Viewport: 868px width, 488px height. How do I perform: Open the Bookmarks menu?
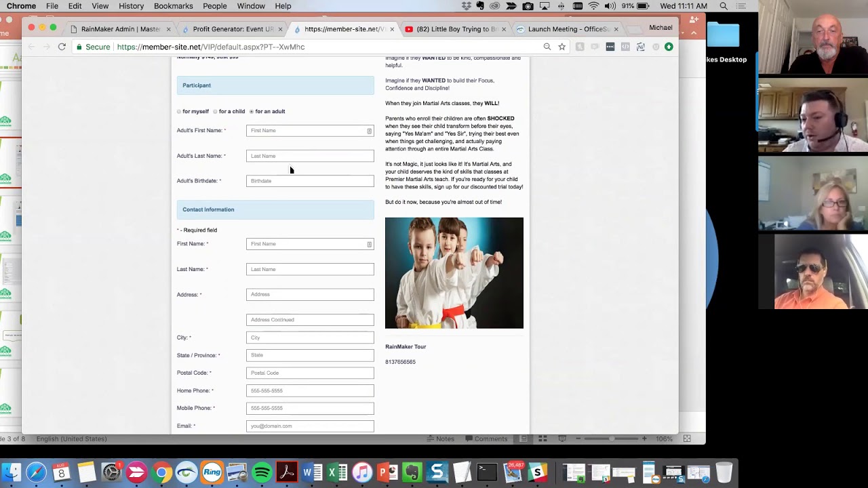tap(173, 6)
